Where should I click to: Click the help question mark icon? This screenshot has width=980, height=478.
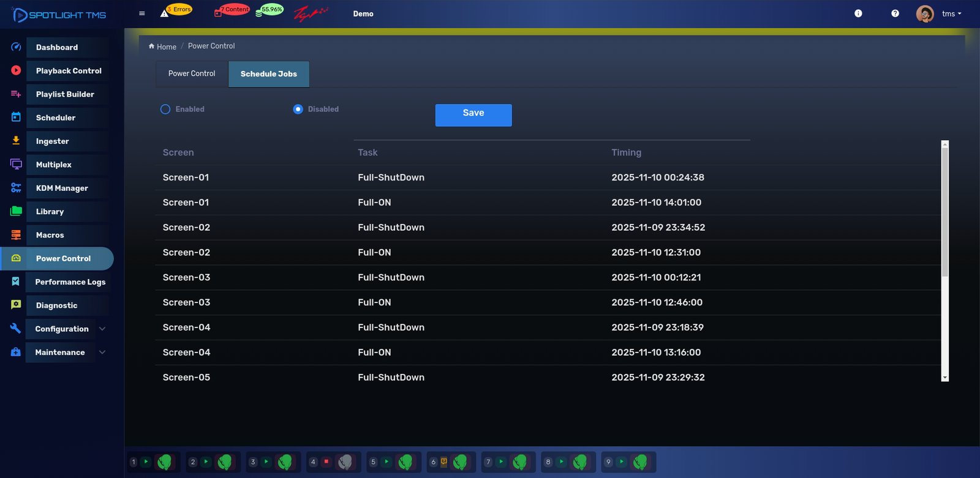[895, 13]
